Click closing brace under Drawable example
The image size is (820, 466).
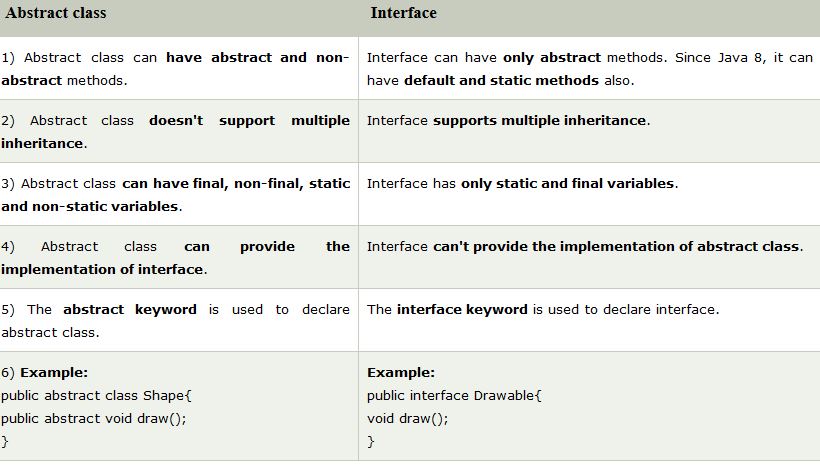coord(371,440)
